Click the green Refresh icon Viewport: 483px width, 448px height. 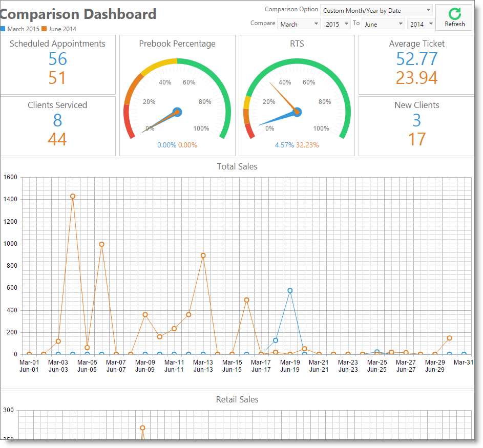point(454,14)
